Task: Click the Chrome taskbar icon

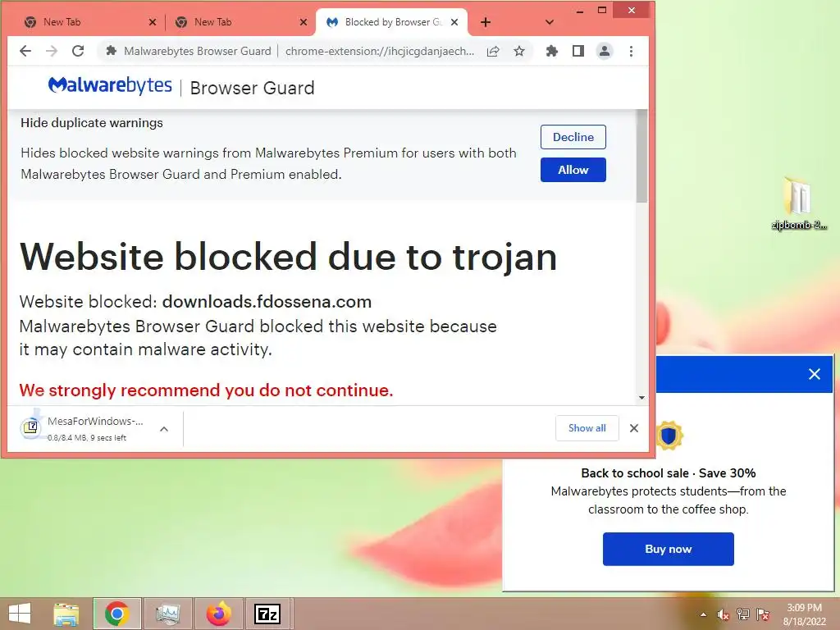Action: 117,614
